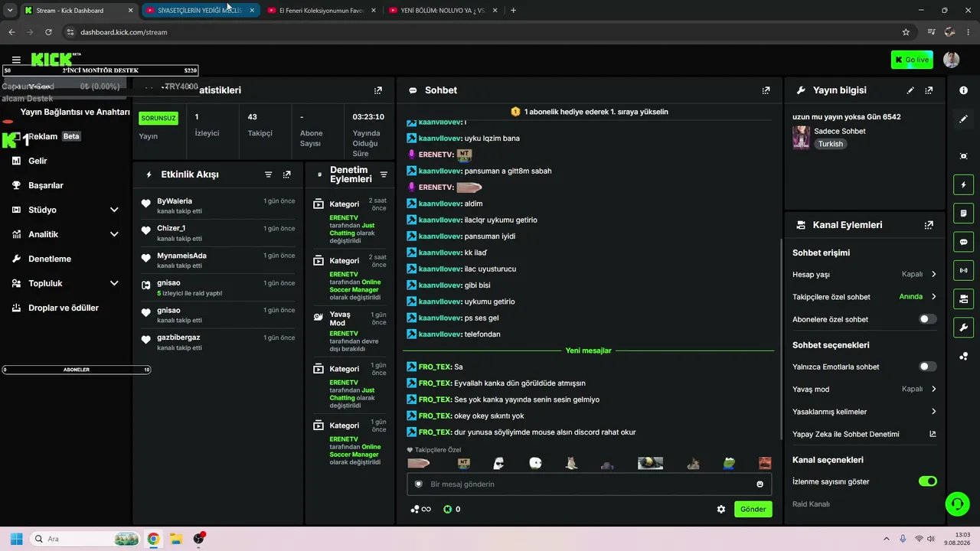Switch to the El Feneri Koleksiyonumun browser tab
The image size is (980, 551).
pyautogui.click(x=322, y=10)
